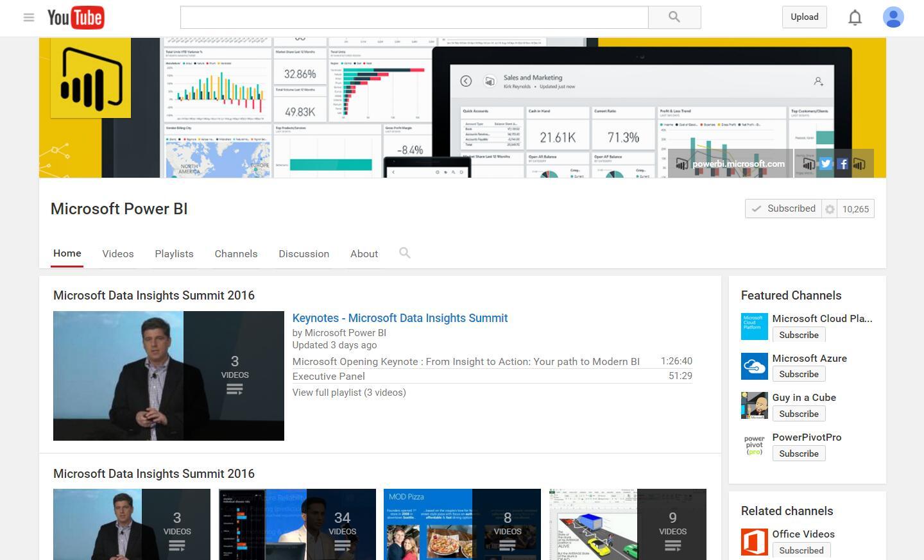The height and width of the screenshot is (560, 924).
Task: Toggle off the Subscribed button for Microsoft Power BI
Action: click(783, 208)
